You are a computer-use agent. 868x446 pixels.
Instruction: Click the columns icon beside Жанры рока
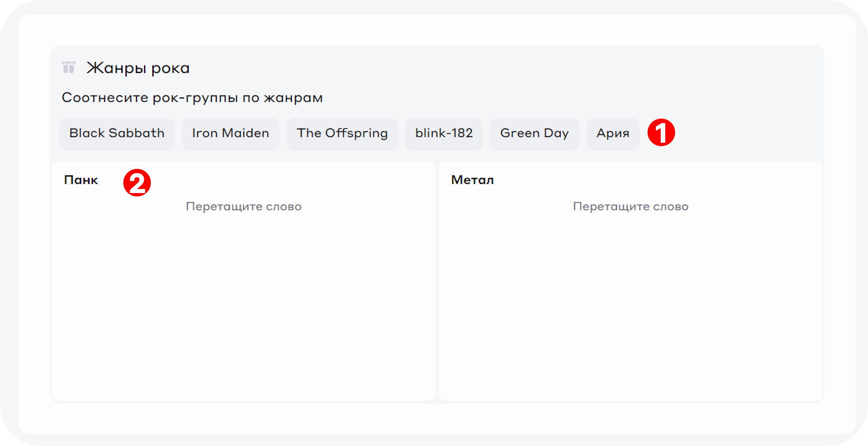(69, 68)
